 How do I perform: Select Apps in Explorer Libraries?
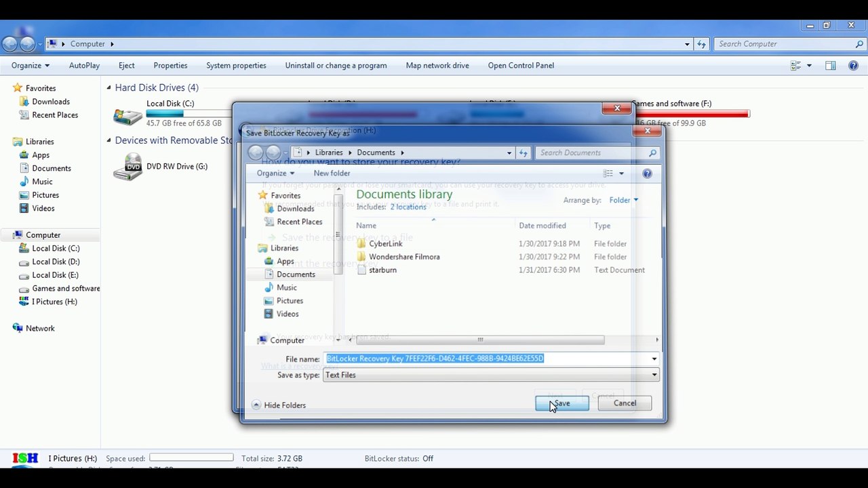click(41, 155)
